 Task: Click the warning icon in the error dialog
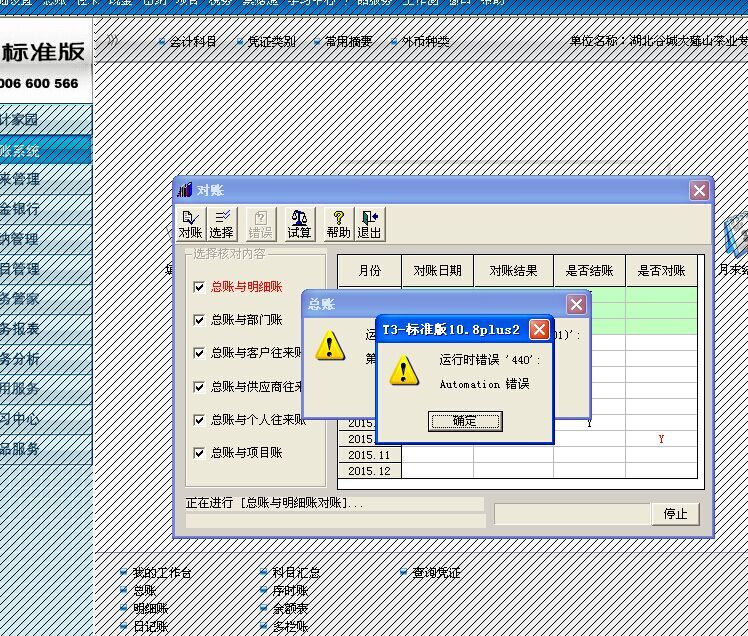[x=404, y=370]
